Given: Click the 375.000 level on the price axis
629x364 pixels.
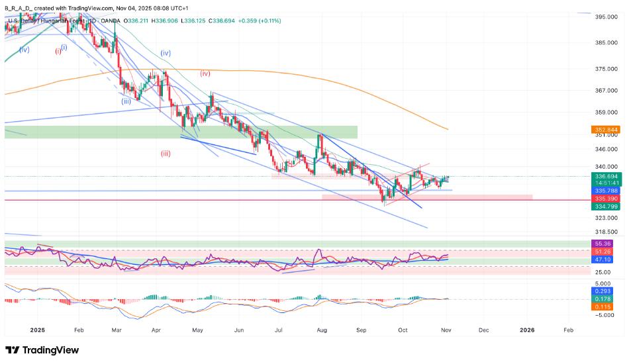Looking at the screenshot, I should point(606,69).
